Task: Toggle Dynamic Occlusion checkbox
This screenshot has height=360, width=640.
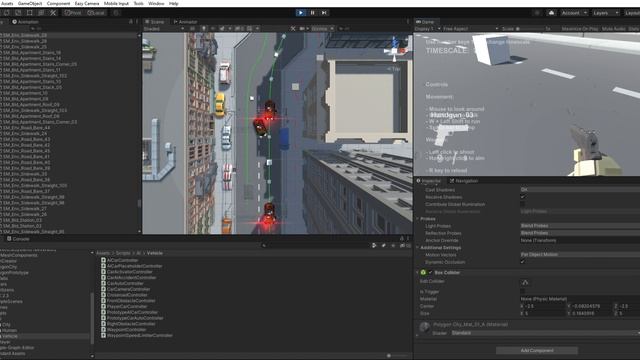Action: [523, 262]
